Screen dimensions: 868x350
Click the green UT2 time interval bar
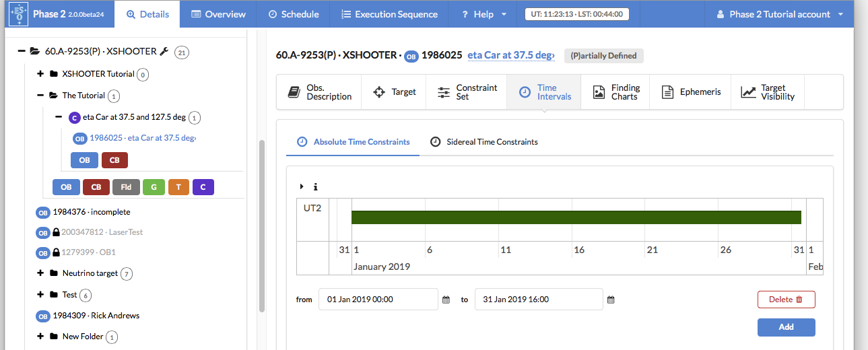(x=576, y=217)
